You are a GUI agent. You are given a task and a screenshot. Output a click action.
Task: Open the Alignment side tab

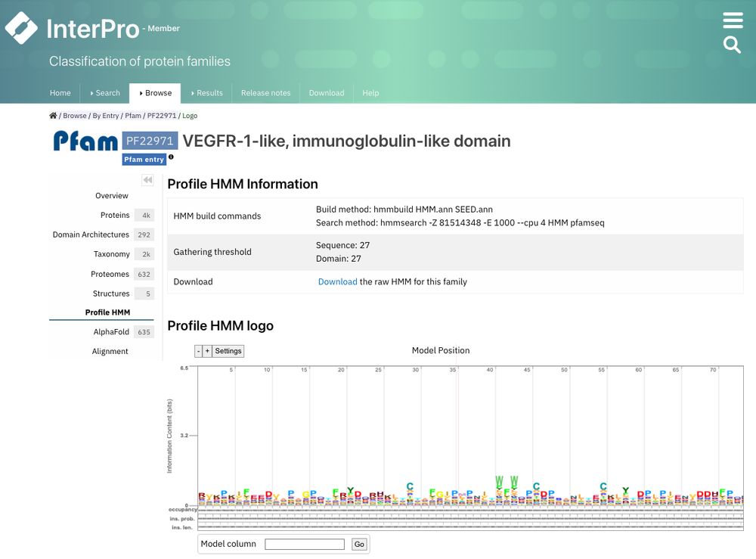110,351
